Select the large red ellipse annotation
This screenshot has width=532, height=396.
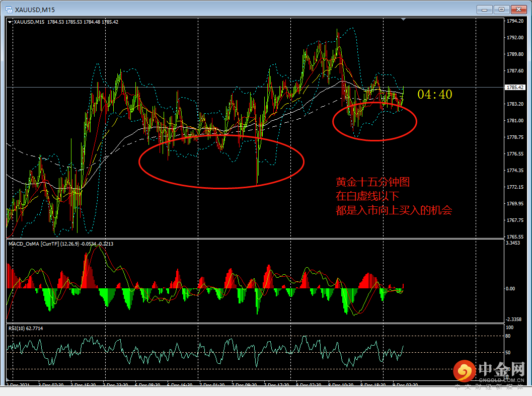point(221,162)
